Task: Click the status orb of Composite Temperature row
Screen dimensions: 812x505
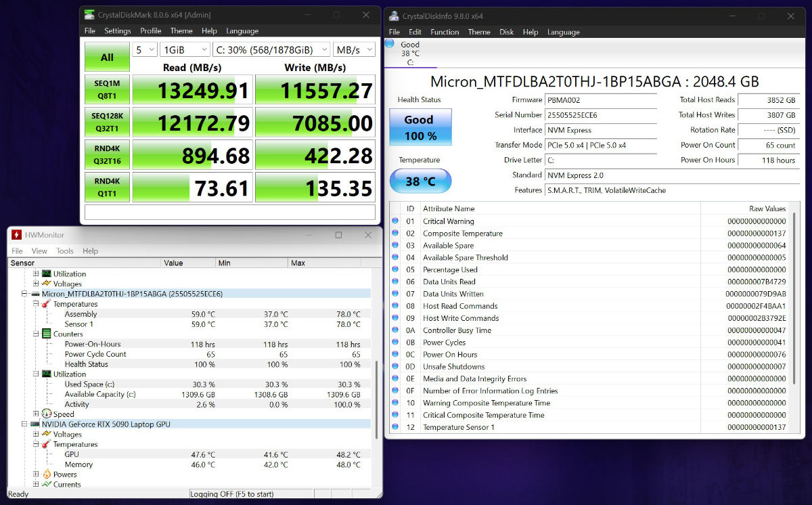Action: point(395,234)
